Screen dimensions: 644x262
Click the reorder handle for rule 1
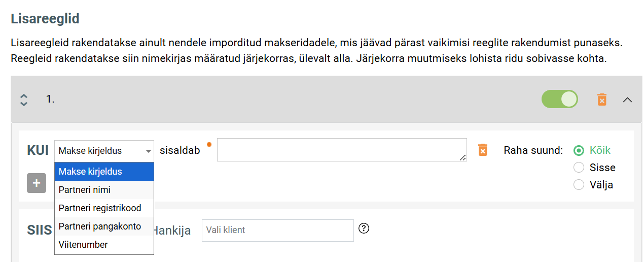pos(23,100)
